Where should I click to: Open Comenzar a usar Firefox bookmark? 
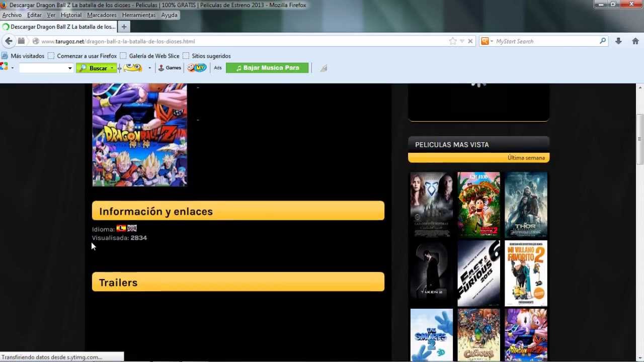pyautogui.click(x=83, y=56)
